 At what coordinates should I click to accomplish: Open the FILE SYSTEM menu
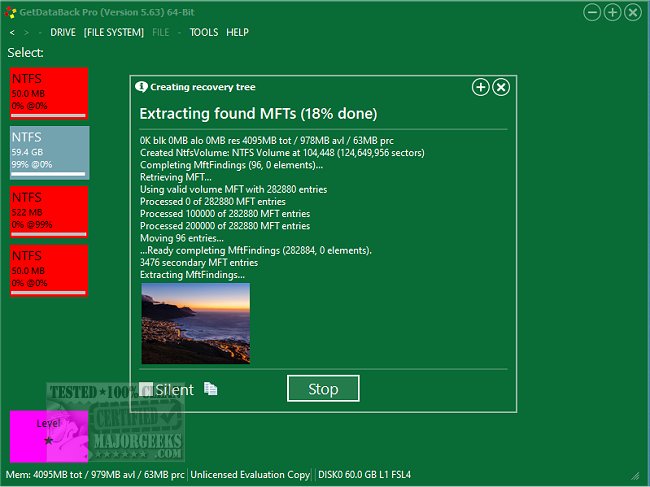point(114,32)
